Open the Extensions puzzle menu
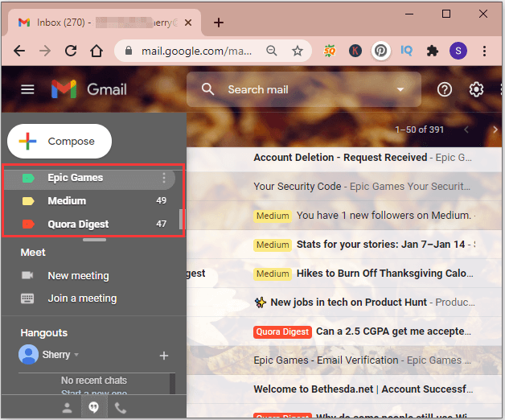Image resolution: width=505 pixels, height=420 pixels. (x=432, y=51)
